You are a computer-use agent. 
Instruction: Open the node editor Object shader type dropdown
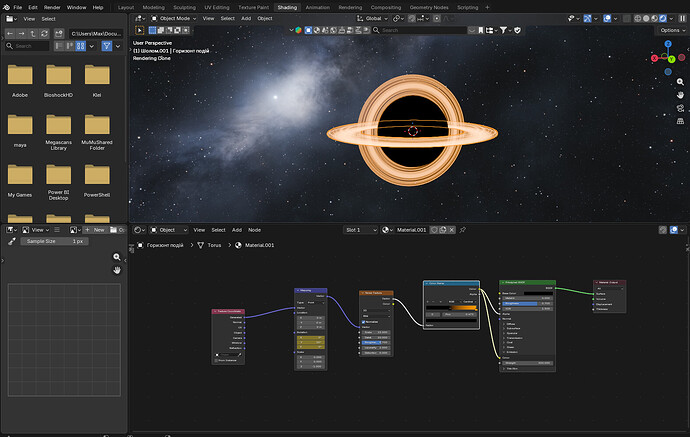tap(169, 230)
